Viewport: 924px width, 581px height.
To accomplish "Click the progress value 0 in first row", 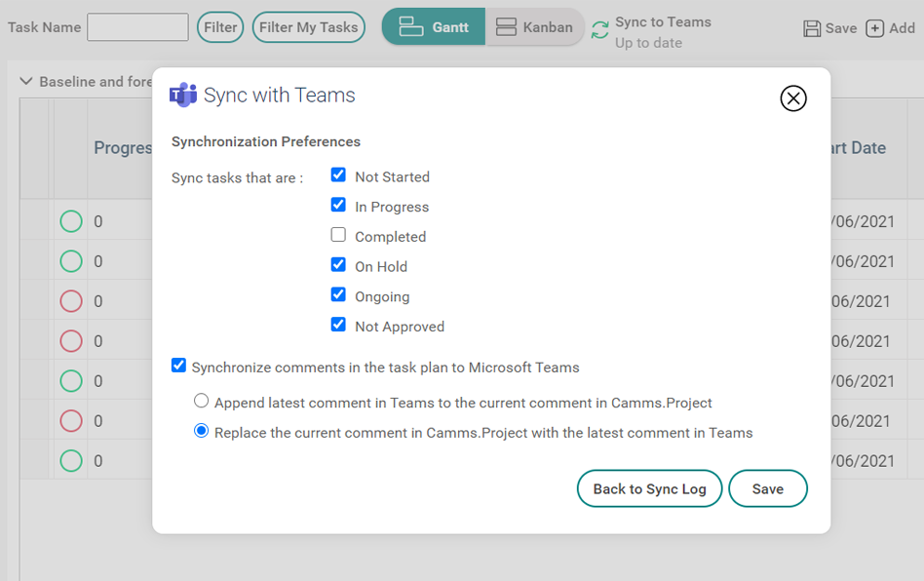I will click(x=98, y=221).
